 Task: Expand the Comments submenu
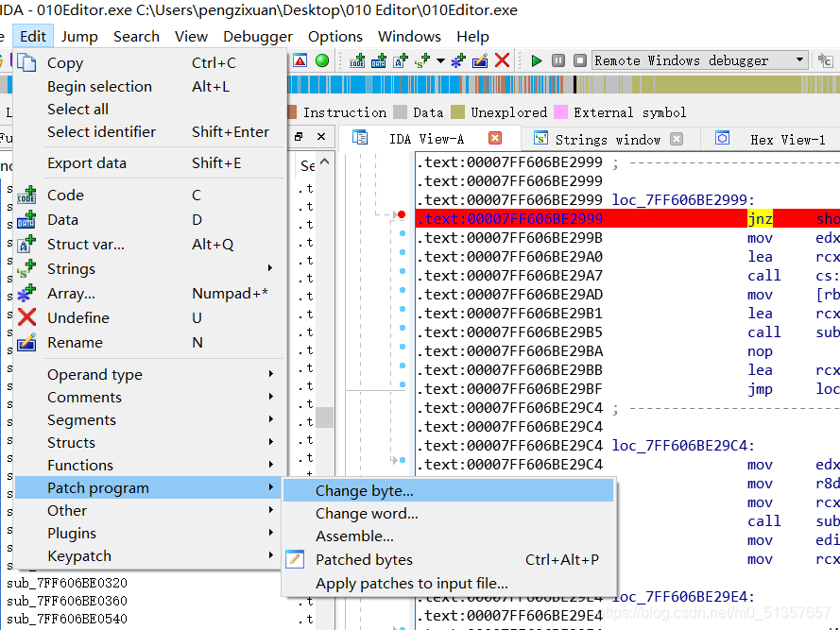click(148, 398)
